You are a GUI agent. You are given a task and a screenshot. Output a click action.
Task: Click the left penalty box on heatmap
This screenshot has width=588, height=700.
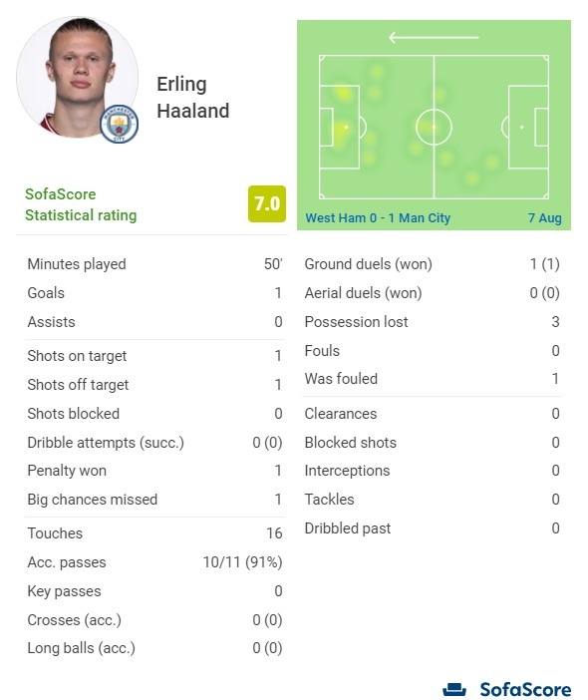[x=340, y=128]
